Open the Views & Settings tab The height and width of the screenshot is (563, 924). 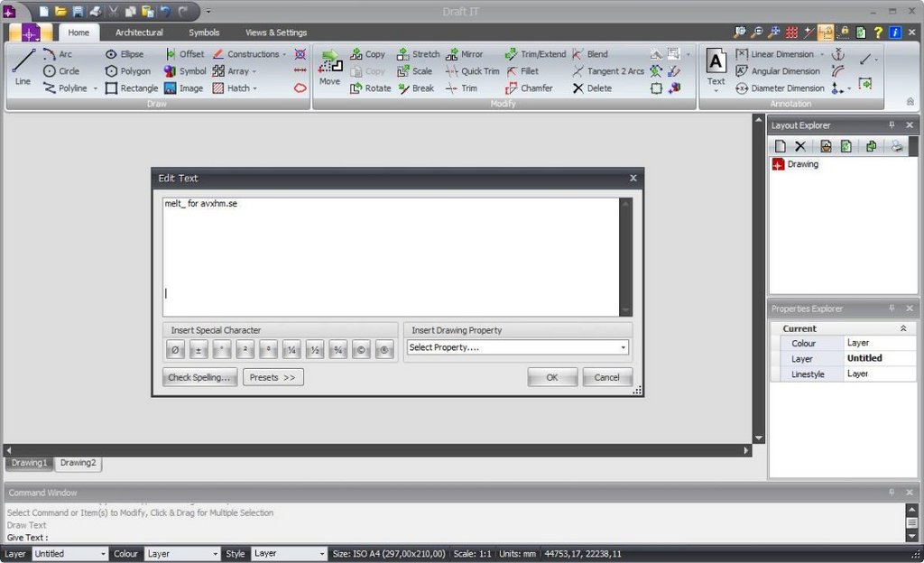click(x=276, y=32)
